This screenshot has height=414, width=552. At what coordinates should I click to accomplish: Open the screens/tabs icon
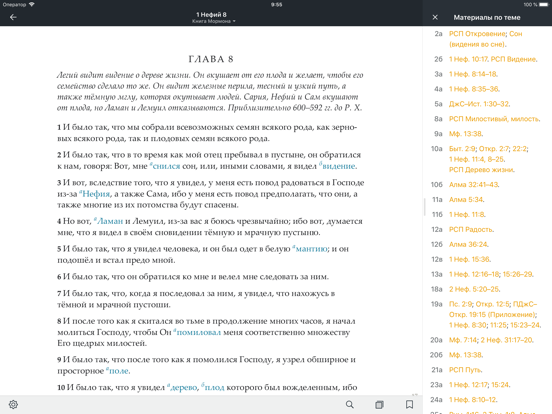pos(379,404)
